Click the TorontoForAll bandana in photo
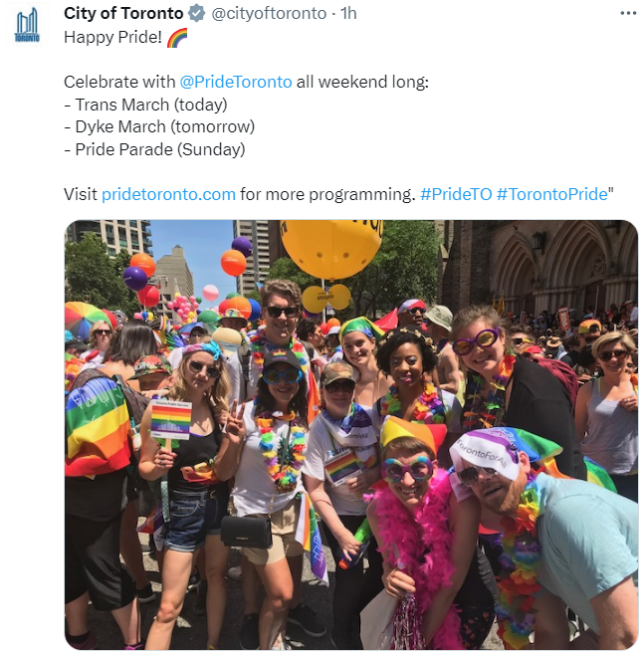Screen dimensions: 644x656 (x=486, y=454)
